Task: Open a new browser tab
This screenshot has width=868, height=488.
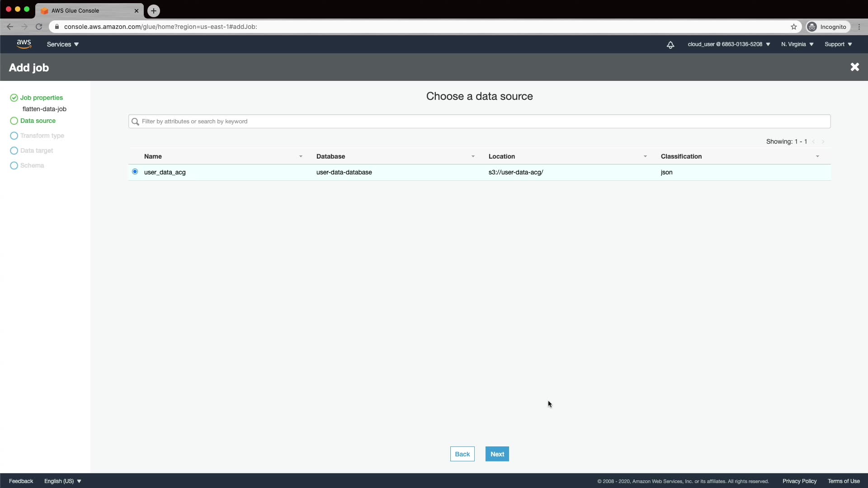Action: tap(154, 10)
